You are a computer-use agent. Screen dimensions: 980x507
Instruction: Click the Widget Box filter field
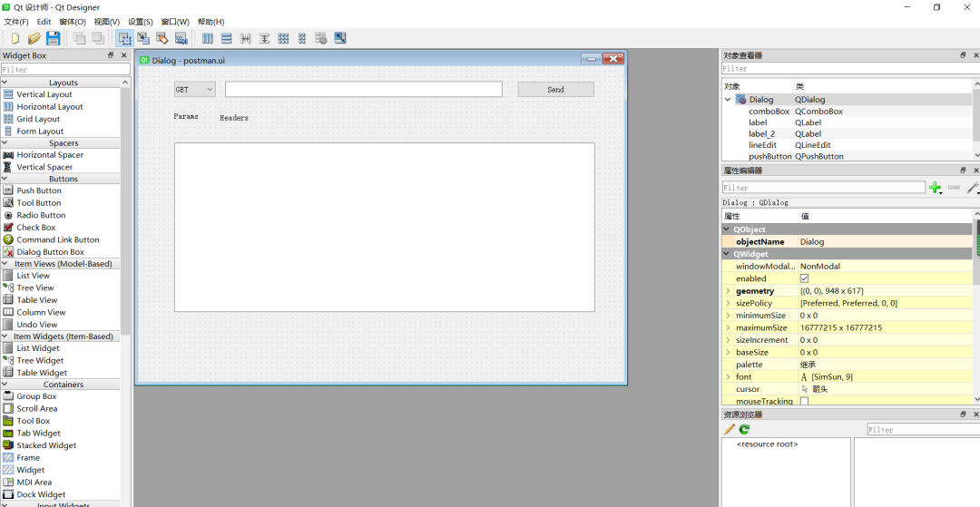[65, 69]
